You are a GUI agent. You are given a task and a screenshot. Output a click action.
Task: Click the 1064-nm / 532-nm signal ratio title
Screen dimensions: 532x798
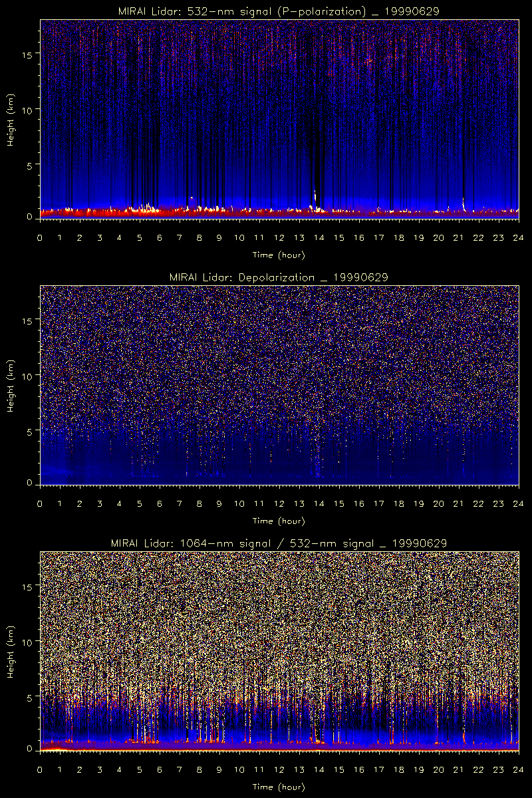[x=279, y=543]
